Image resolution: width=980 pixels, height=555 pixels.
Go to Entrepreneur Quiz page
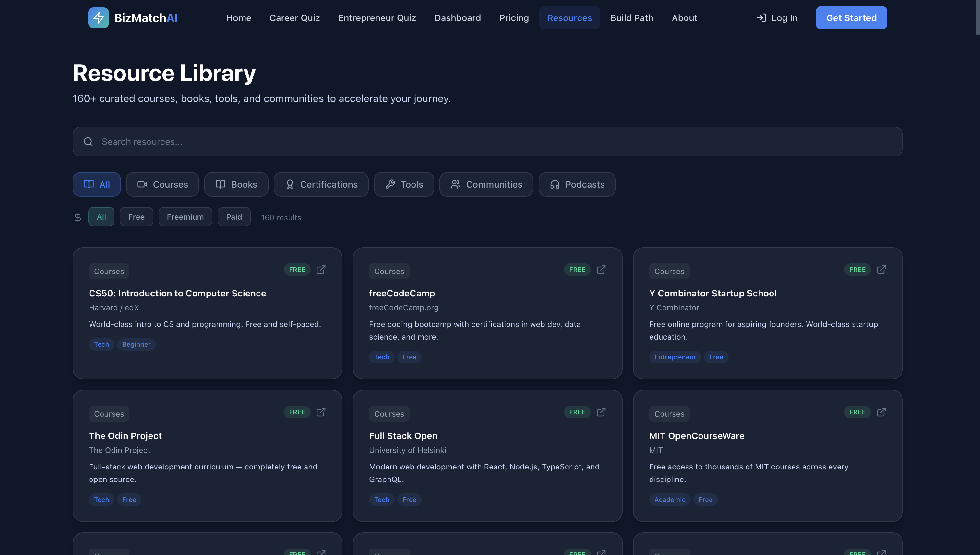377,18
